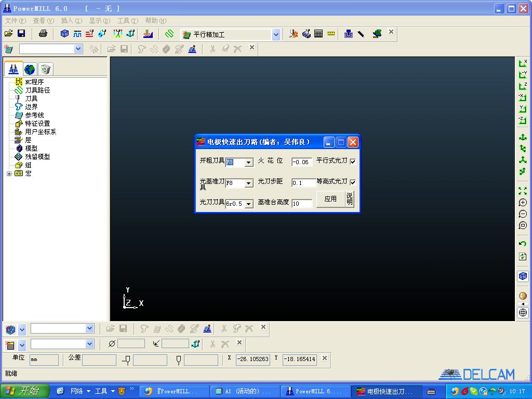The image size is (532, 399).
Task: Click the 说明 button in dialog
Action: click(x=350, y=199)
